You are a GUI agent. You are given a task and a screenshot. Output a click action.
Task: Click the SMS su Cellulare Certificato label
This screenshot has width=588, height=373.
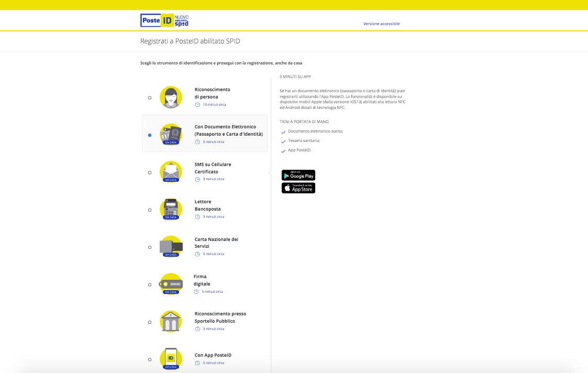pos(213,168)
